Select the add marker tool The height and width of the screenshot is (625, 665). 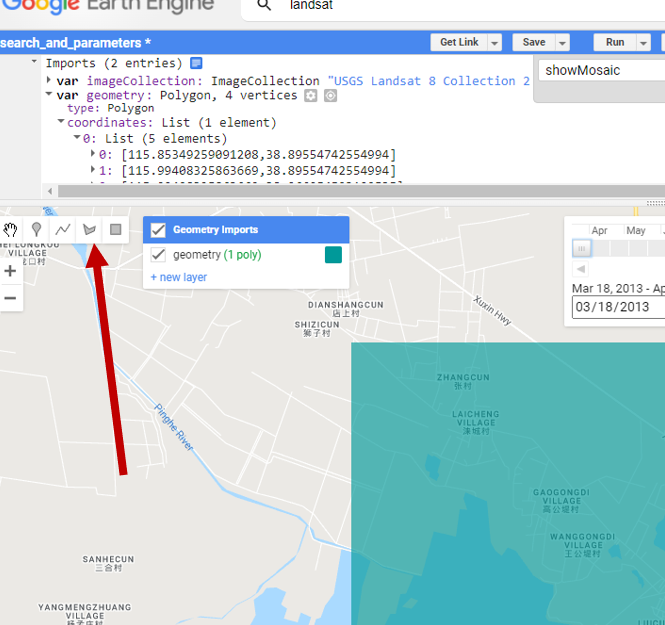pos(36,230)
